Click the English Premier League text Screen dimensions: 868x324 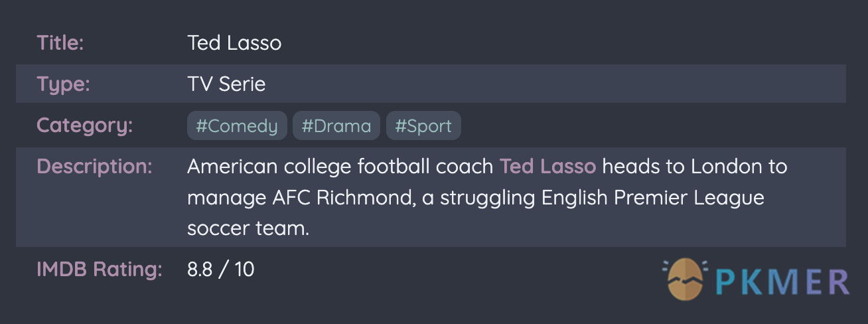(x=653, y=198)
